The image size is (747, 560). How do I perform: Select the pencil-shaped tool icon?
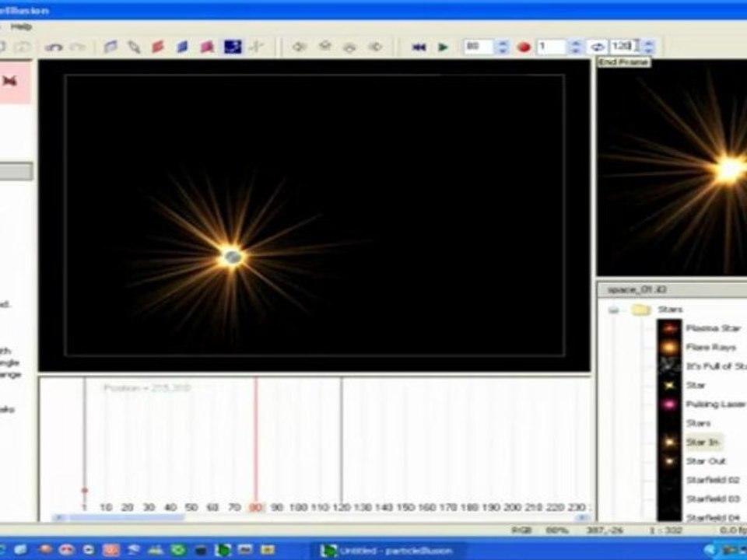[x=135, y=47]
